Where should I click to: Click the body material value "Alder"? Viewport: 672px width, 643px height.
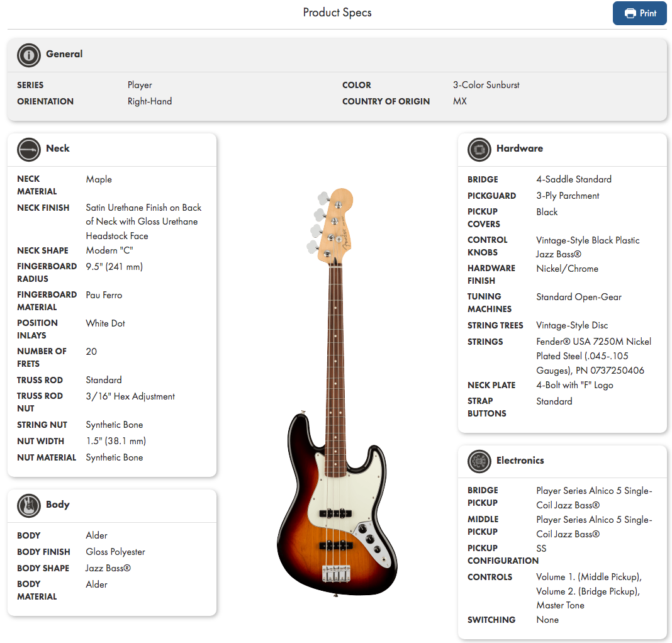(96, 584)
